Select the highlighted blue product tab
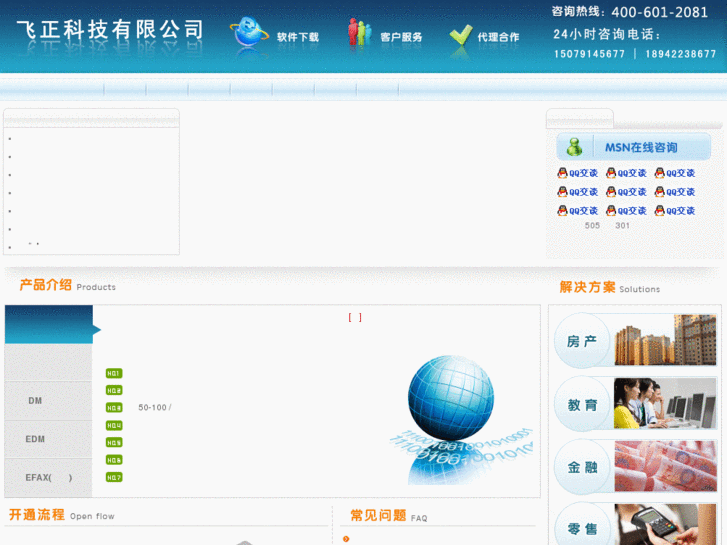The width and height of the screenshot is (727, 545). click(x=49, y=324)
